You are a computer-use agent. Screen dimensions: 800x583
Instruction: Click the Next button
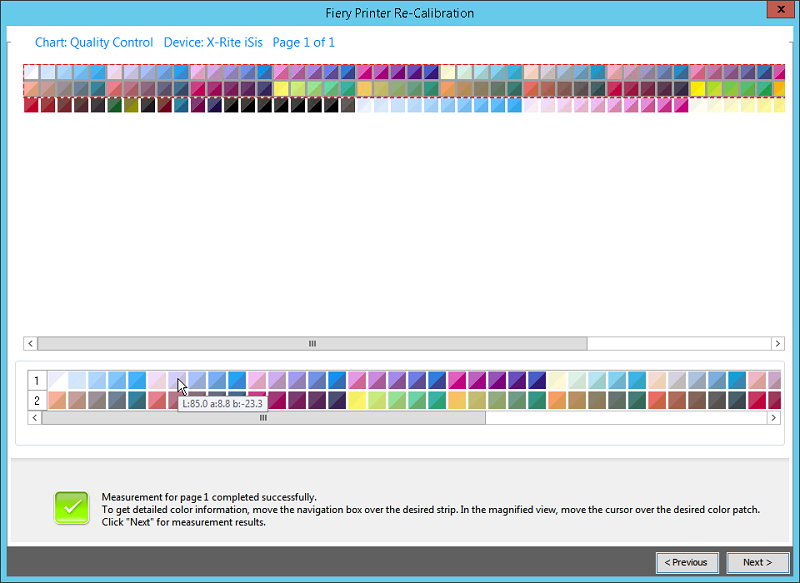pyautogui.click(x=757, y=562)
